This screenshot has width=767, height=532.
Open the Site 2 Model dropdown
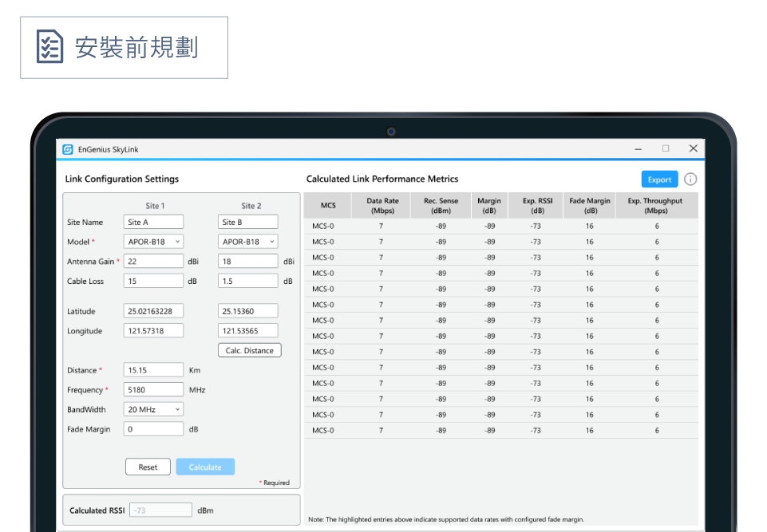click(248, 242)
